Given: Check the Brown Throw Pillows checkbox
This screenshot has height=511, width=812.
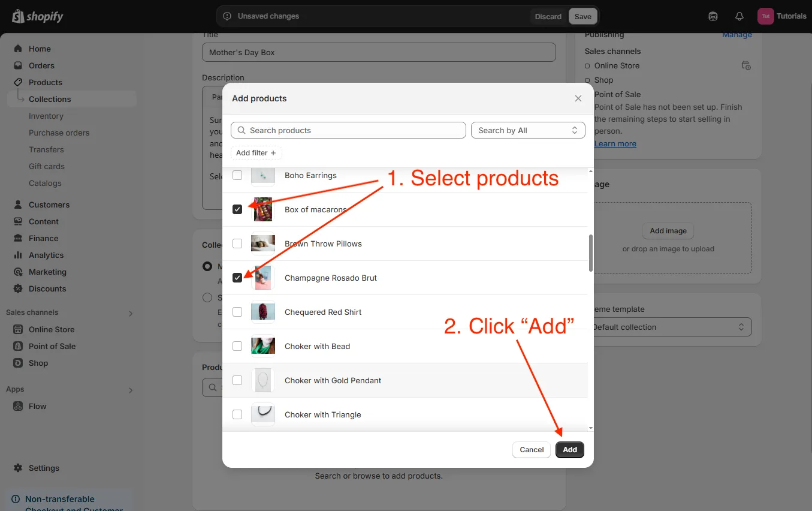Looking at the screenshot, I should tap(237, 244).
